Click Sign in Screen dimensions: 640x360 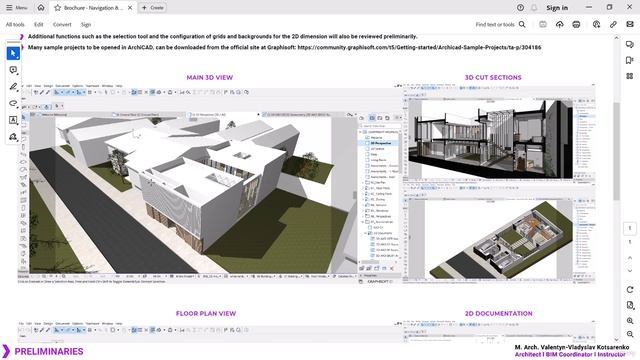[557, 8]
